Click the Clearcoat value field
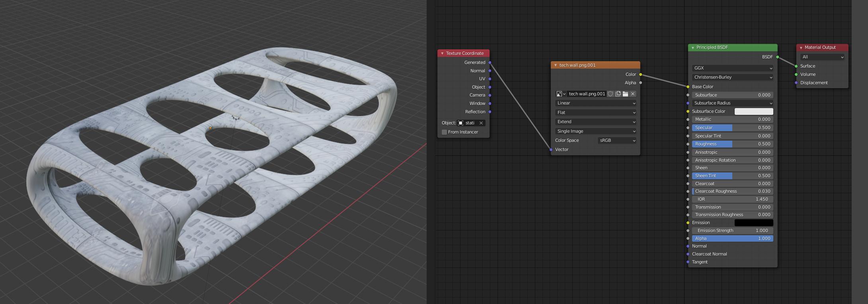Image resolution: width=868 pixels, height=304 pixels. [x=733, y=184]
